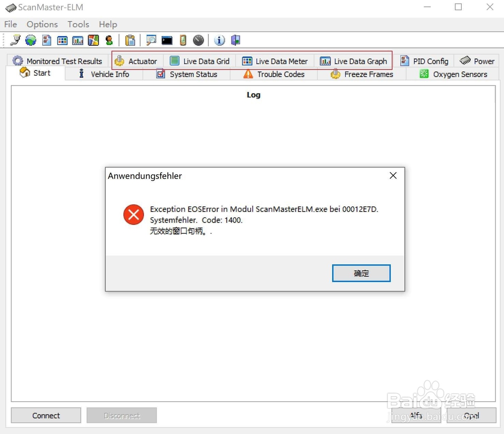Switch to Live Data Grid tab
Image resolution: width=504 pixels, height=434 pixels.
[200, 61]
